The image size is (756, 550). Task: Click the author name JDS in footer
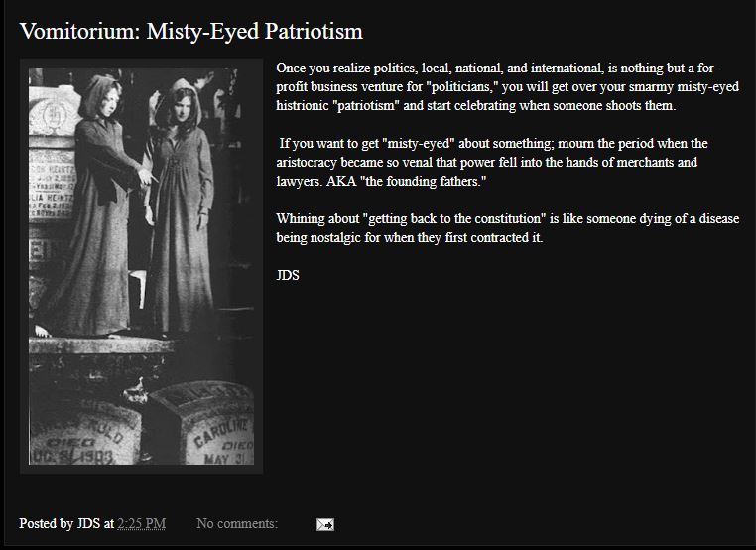[88, 523]
